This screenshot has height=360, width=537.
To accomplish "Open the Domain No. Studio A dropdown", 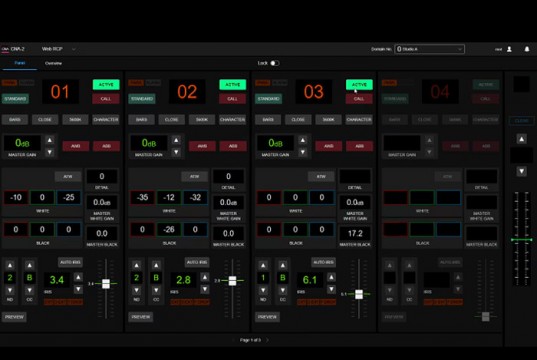I will click(429, 49).
